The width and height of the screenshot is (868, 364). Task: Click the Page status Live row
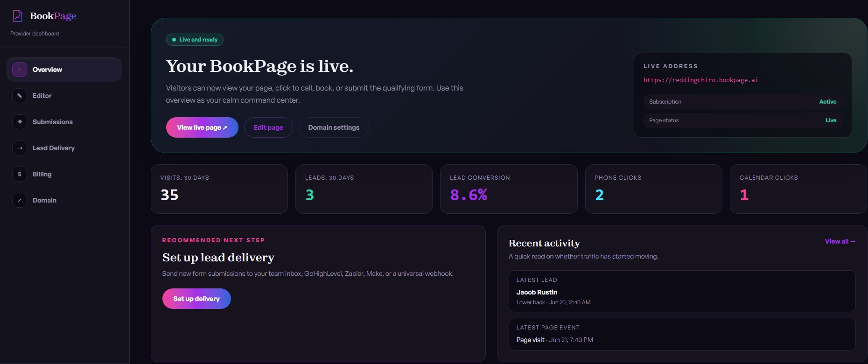coord(742,120)
